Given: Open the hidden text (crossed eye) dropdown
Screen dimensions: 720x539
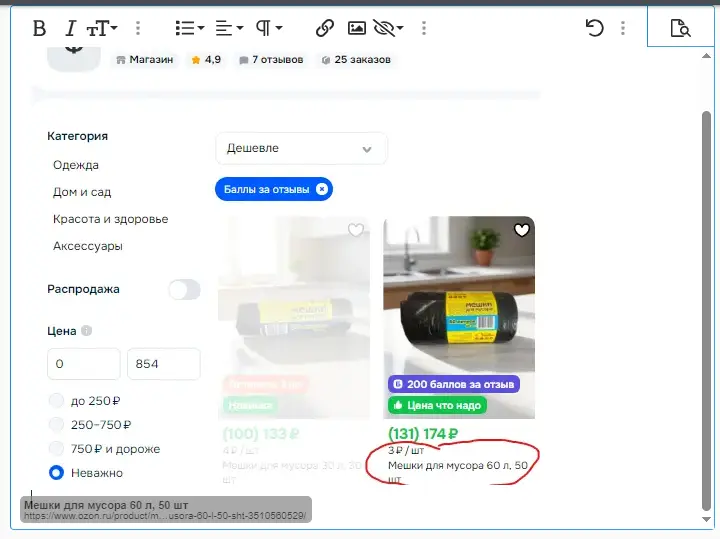Looking at the screenshot, I should point(388,28).
